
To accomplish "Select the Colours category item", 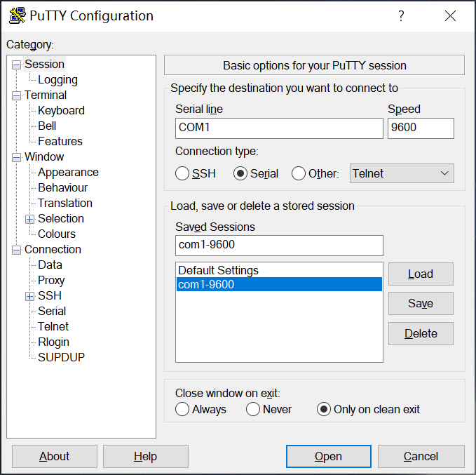I will click(57, 234).
